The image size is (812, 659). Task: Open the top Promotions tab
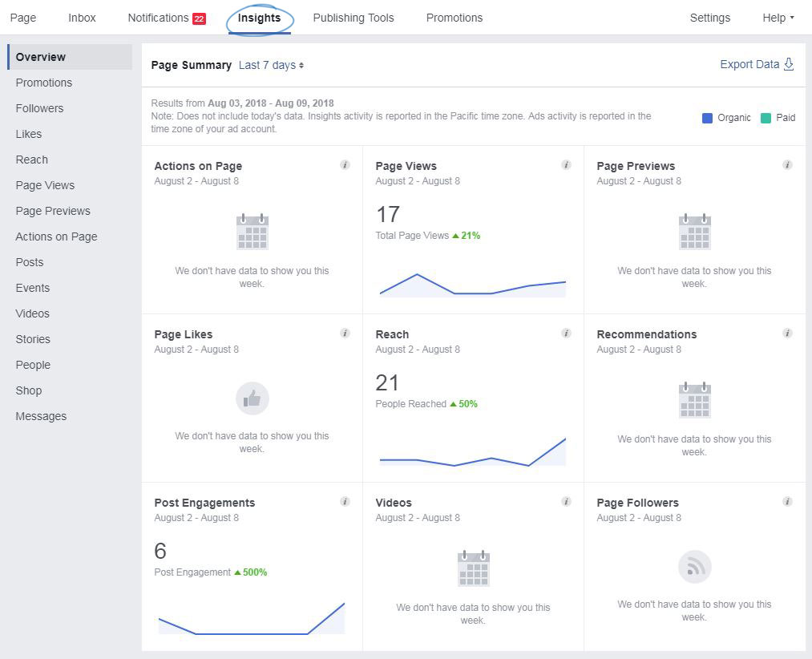coord(454,18)
